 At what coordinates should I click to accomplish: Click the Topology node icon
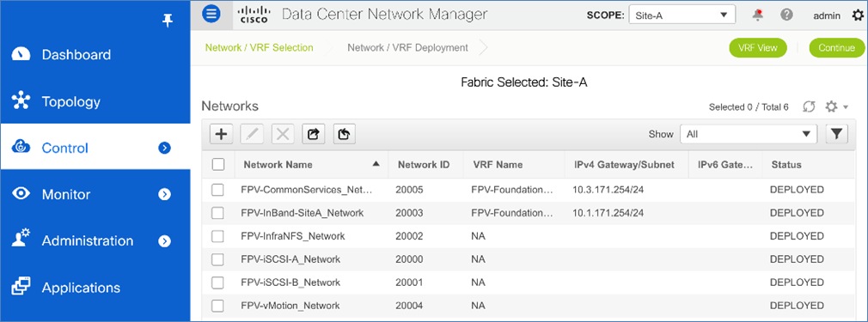21,101
